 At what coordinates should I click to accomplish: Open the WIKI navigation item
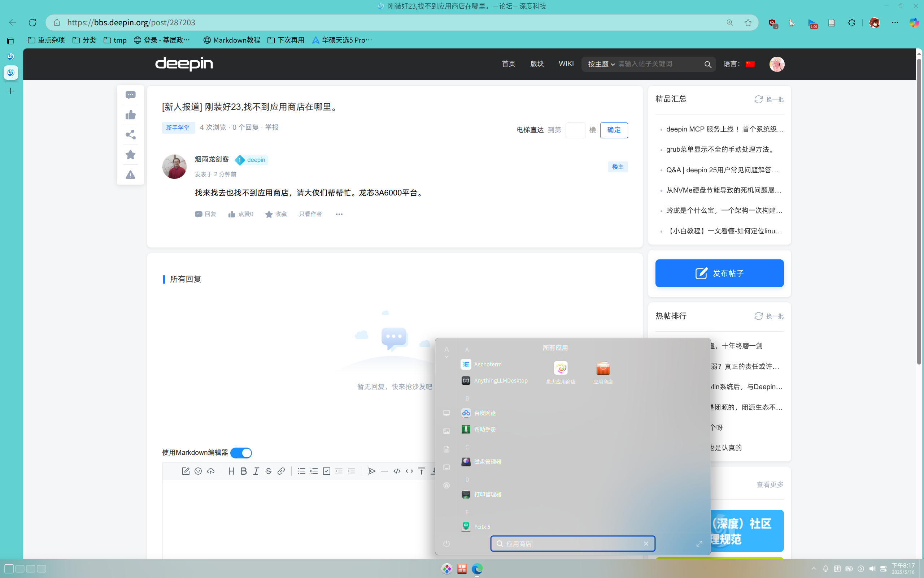(x=566, y=64)
